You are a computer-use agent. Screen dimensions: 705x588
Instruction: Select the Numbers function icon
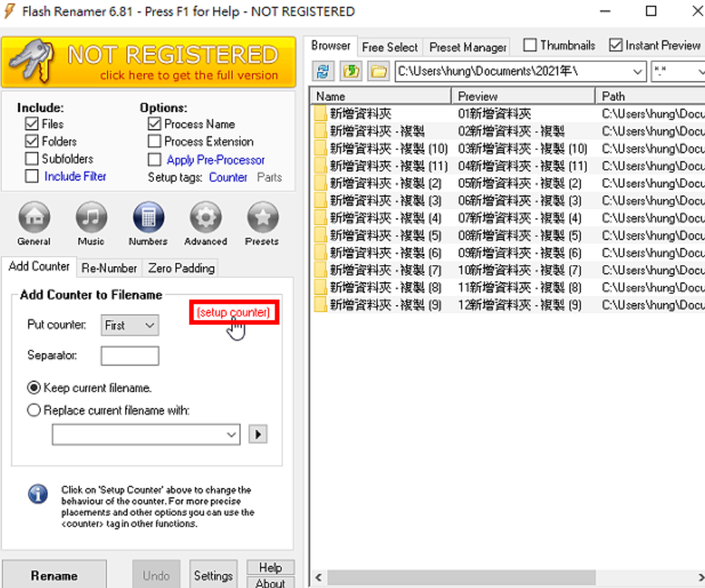[148, 218]
